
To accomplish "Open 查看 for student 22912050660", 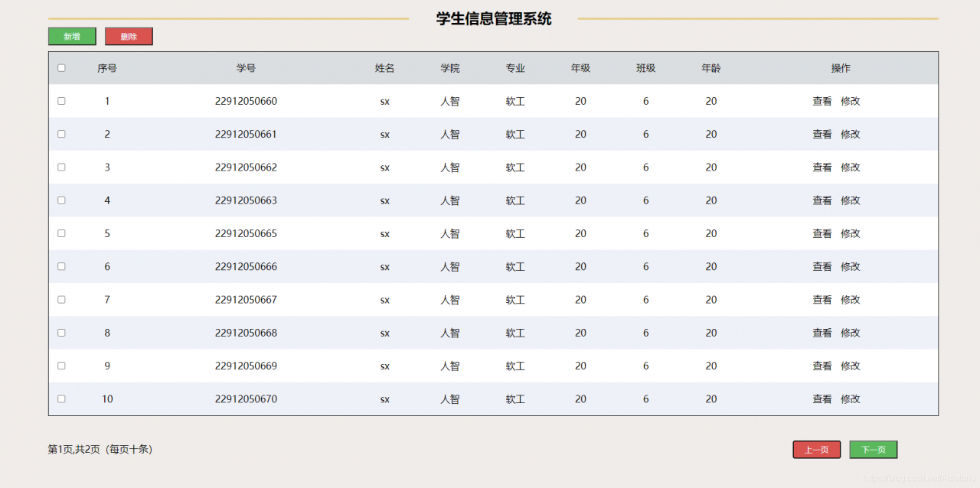I will (822, 101).
